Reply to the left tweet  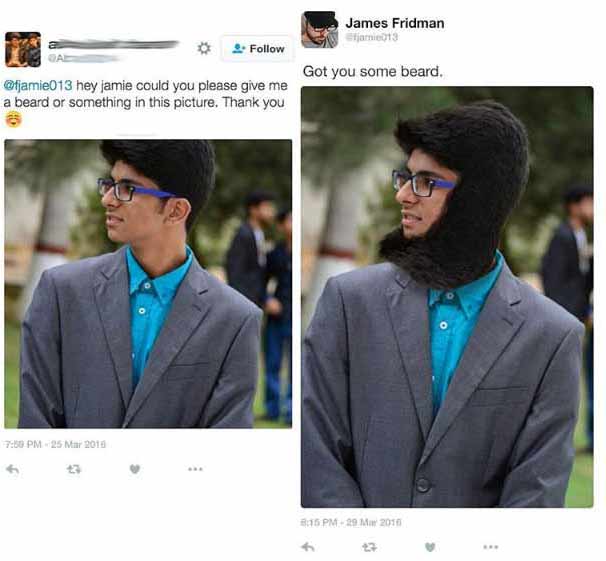point(13,469)
